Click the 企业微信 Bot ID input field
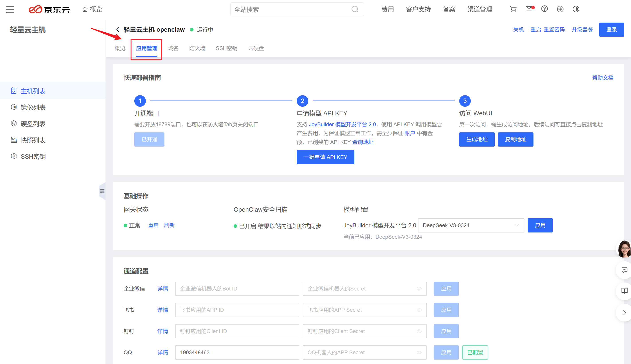 coord(237,289)
